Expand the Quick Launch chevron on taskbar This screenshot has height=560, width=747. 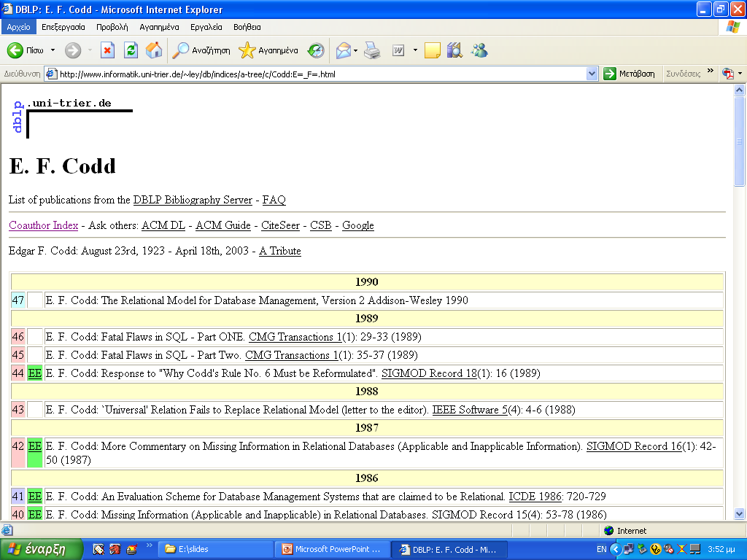tap(149, 545)
